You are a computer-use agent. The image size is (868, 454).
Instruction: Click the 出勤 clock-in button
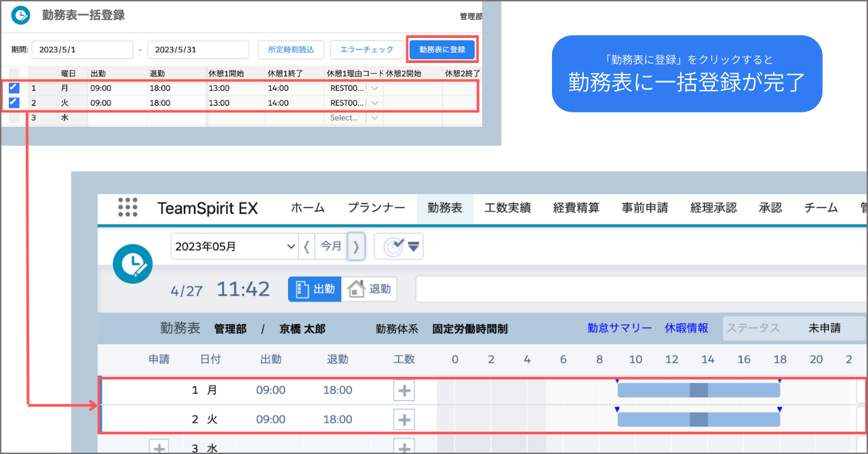[x=315, y=289]
